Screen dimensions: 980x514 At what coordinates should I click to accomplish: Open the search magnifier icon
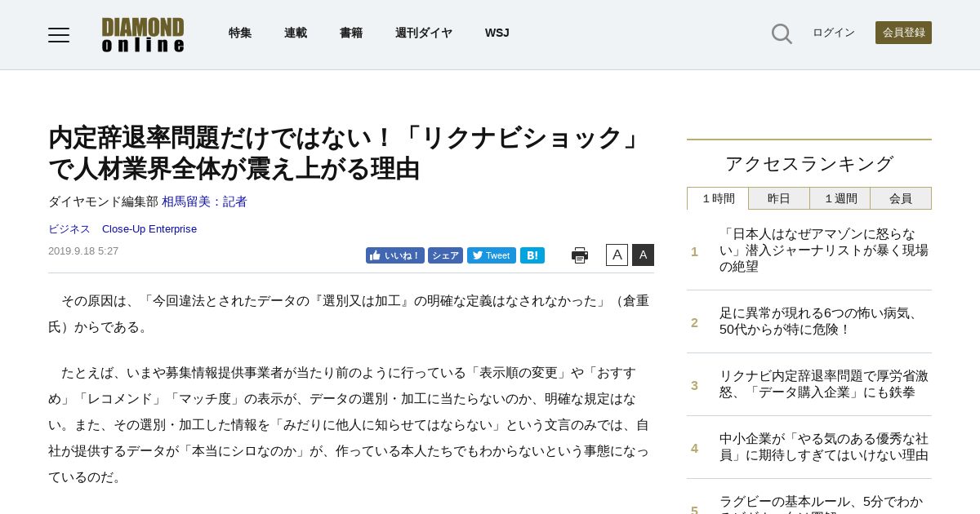click(782, 33)
